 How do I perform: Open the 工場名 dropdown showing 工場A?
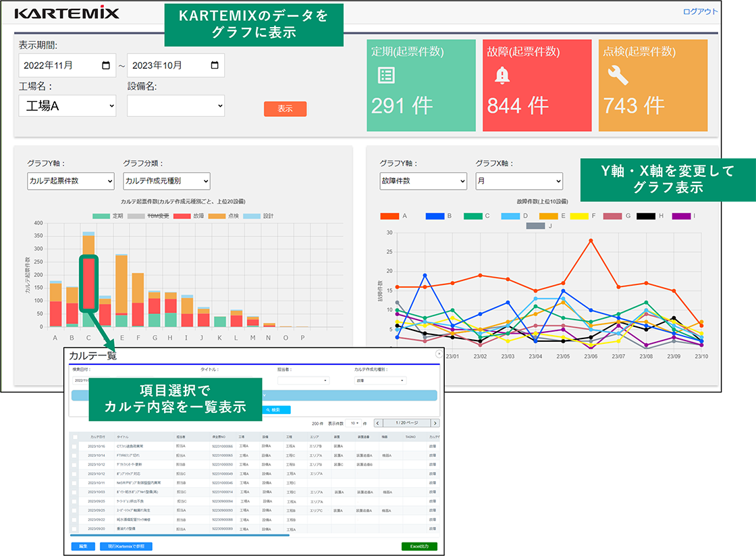(67, 105)
